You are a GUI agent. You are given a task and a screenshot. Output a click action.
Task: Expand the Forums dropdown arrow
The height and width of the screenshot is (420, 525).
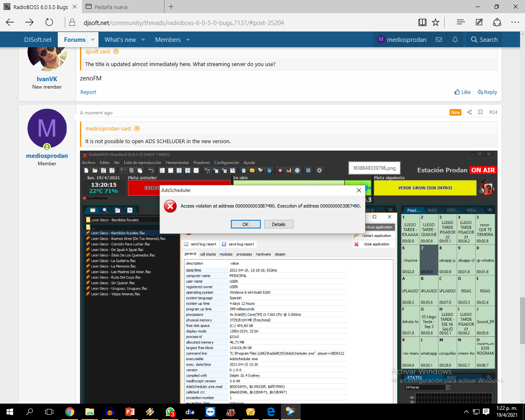93,40
